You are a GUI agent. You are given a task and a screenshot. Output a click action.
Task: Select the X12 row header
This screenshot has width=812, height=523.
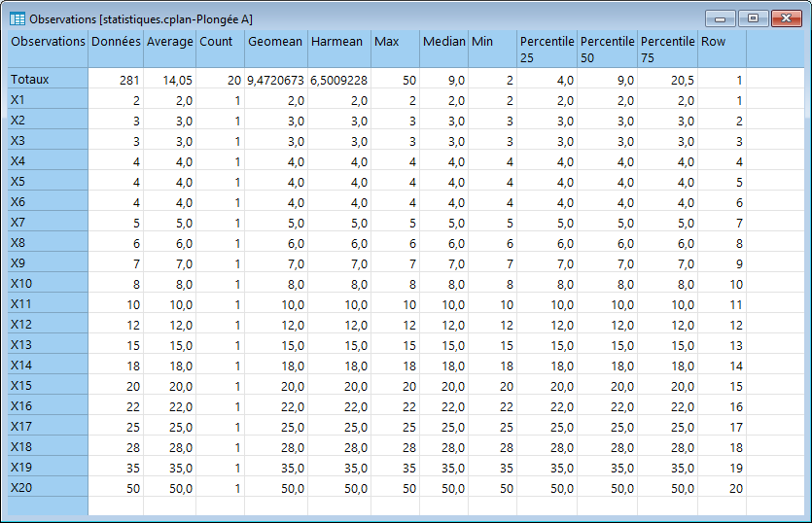[48, 324]
